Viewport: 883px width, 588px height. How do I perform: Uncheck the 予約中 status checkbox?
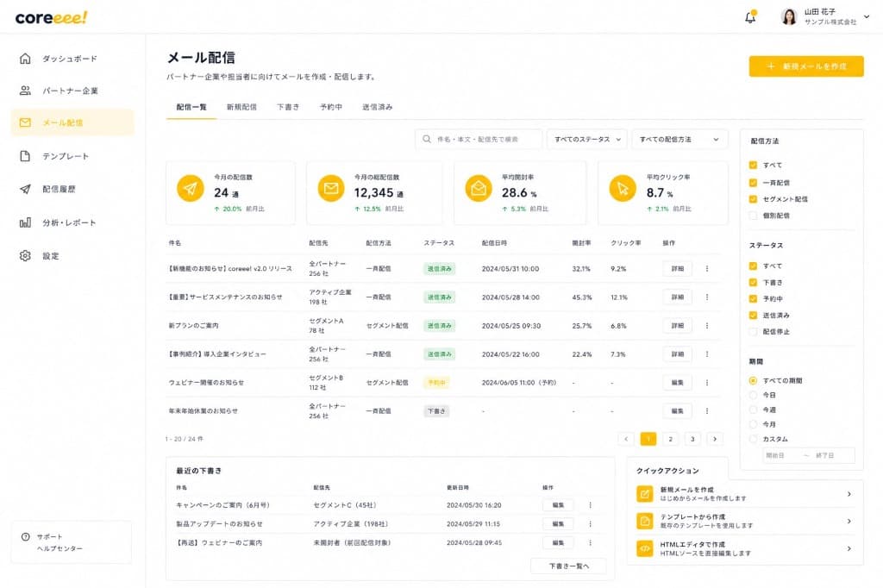click(x=753, y=298)
